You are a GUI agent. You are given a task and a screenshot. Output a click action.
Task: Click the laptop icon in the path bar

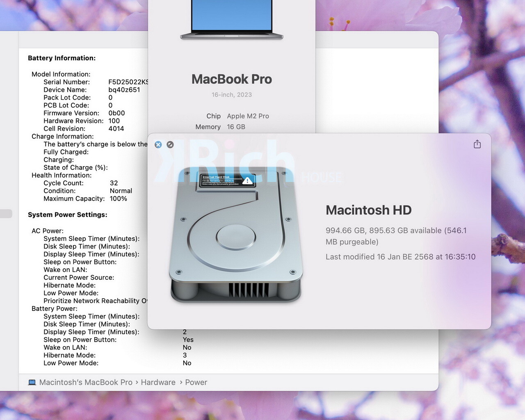click(32, 382)
